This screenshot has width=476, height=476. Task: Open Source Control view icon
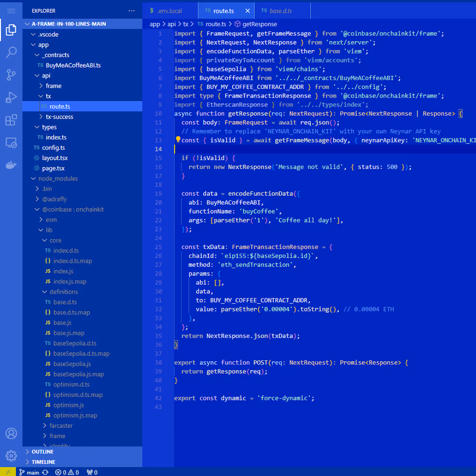(11, 75)
